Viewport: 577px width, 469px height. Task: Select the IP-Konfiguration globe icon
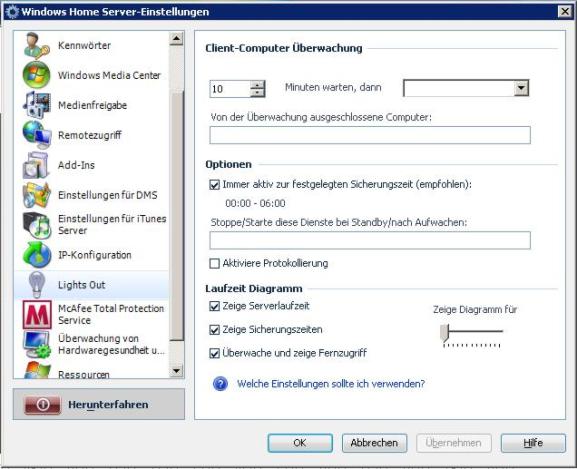pyautogui.click(x=36, y=255)
